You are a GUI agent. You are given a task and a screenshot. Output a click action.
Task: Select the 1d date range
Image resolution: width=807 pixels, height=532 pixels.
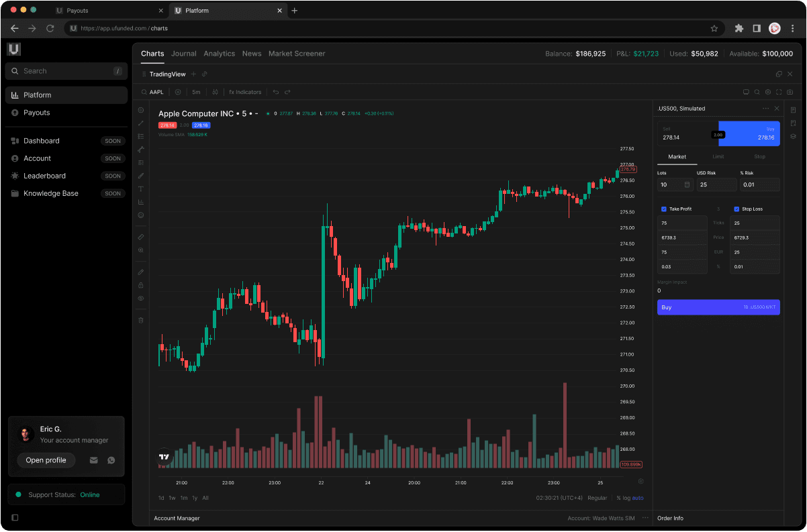click(x=161, y=498)
